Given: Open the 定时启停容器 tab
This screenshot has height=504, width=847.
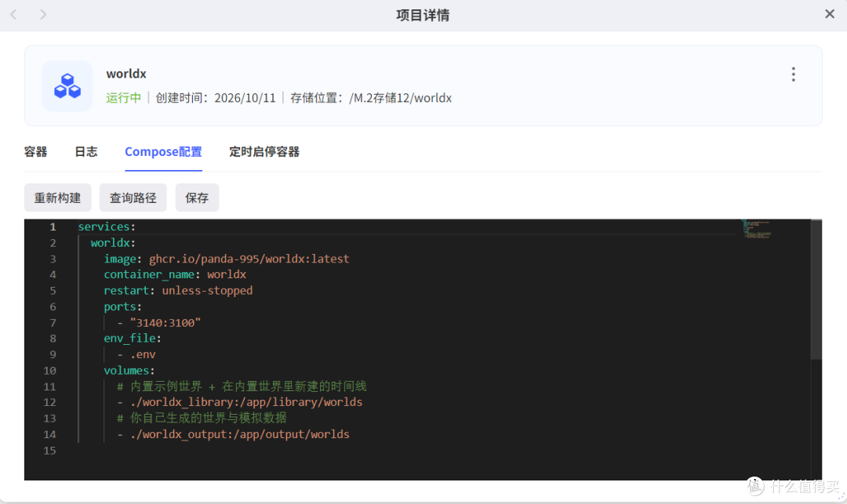Looking at the screenshot, I should tap(264, 151).
